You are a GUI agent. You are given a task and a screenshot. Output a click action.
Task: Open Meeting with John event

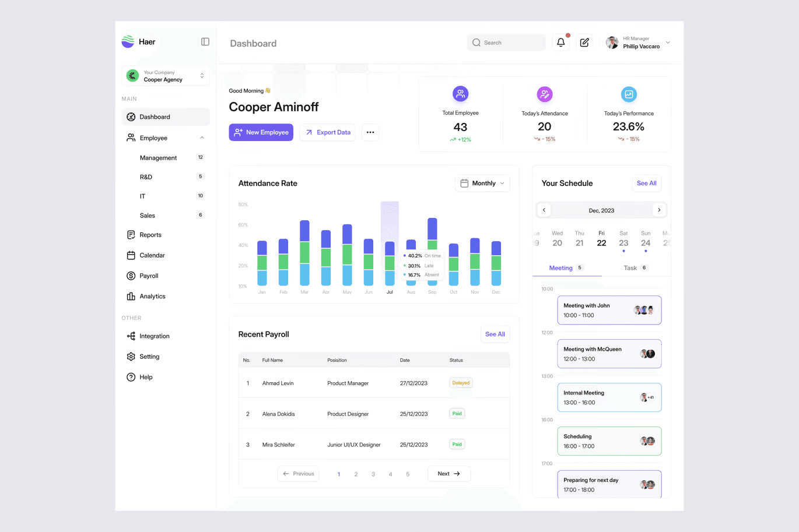[609, 310]
